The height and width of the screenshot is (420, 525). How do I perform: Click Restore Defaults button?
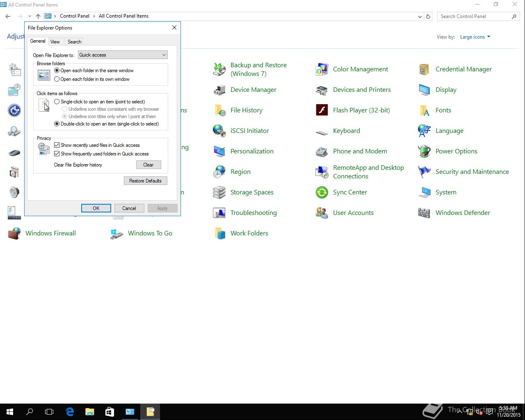[145, 181]
